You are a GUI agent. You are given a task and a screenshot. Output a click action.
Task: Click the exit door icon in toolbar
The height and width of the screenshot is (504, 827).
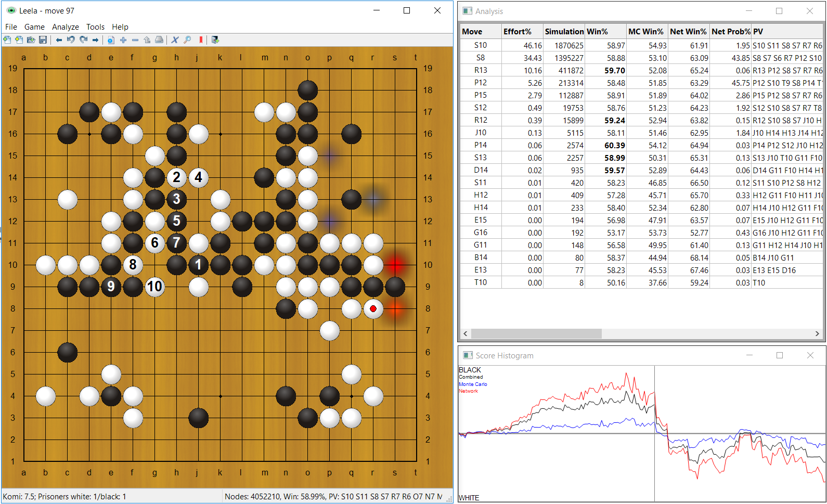point(215,40)
